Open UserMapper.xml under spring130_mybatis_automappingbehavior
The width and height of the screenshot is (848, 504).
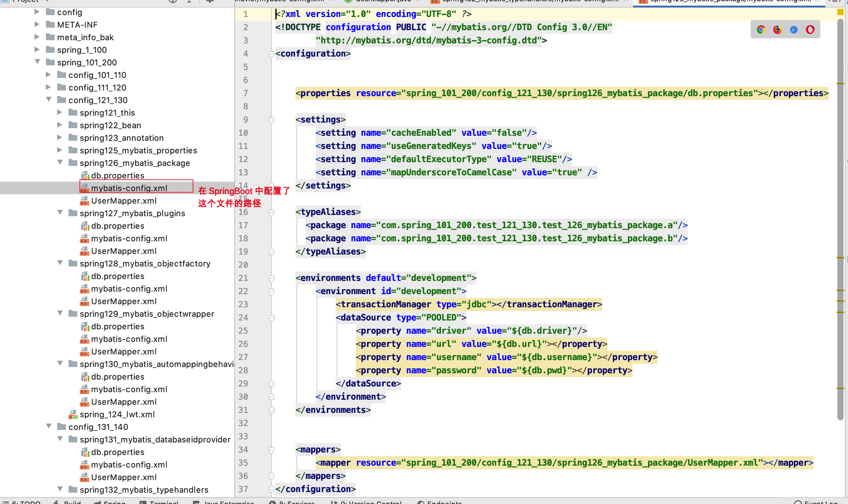pos(124,402)
